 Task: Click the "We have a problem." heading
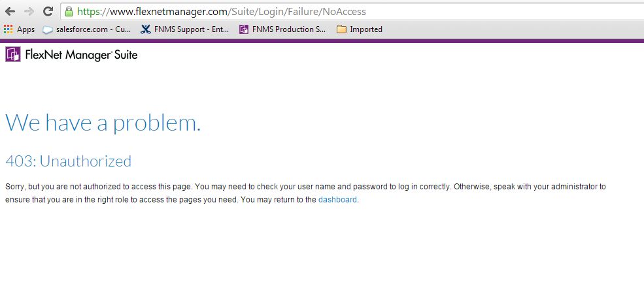[103, 123]
